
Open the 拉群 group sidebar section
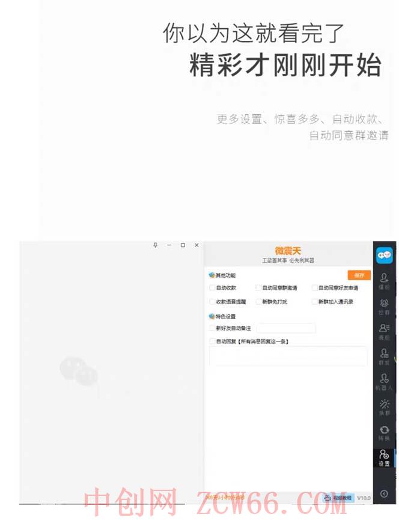point(384,307)
